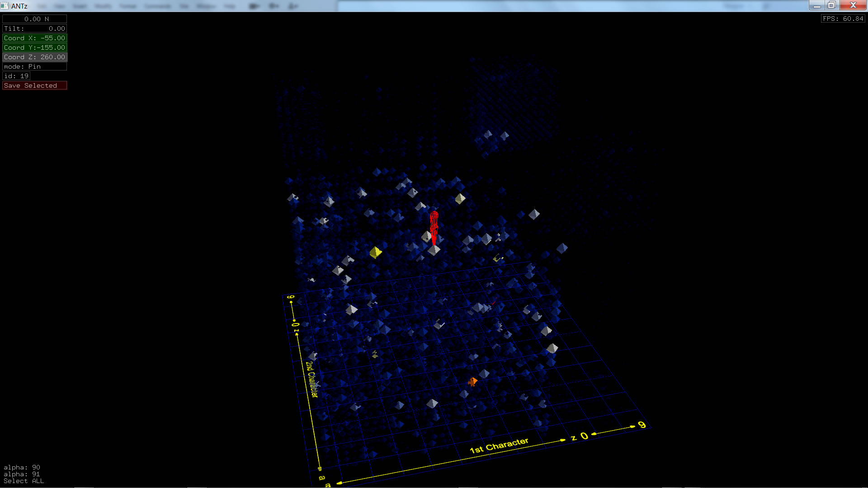The image size is (868, 488).
Task: Click the Coord Z value field
Action: pos(34,57)
